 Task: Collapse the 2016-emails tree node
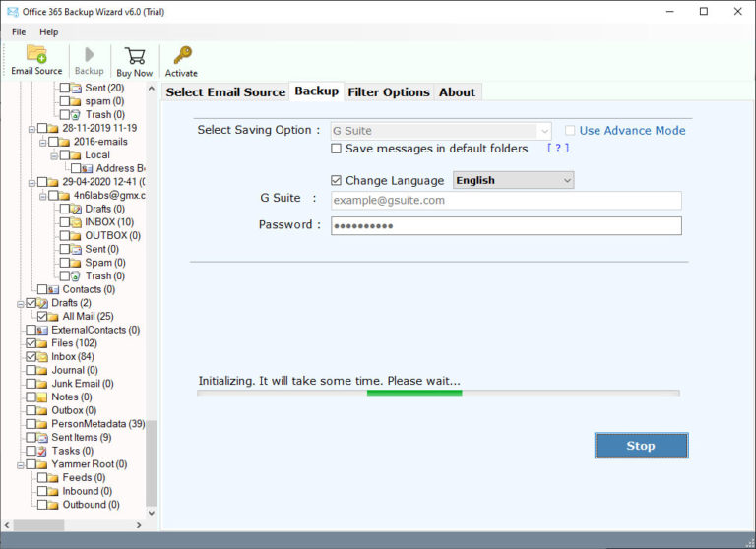pyautogui.click(x=42, y=143)
